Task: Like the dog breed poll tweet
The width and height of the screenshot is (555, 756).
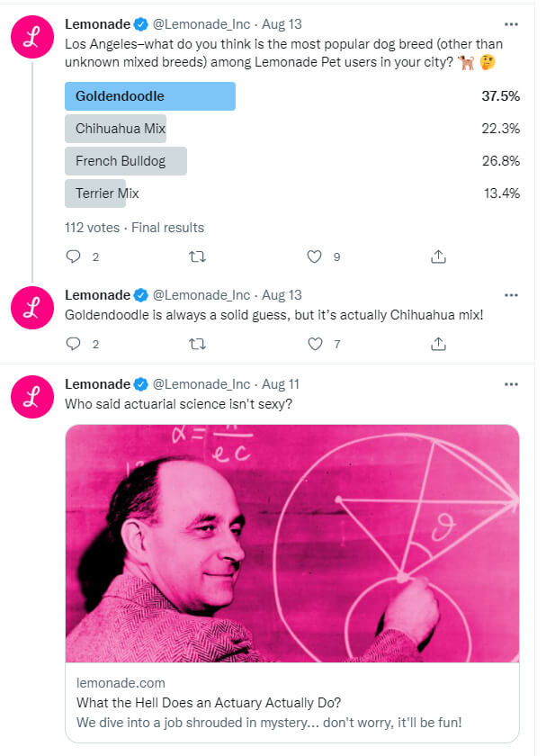Action: [x=314, y=256]
